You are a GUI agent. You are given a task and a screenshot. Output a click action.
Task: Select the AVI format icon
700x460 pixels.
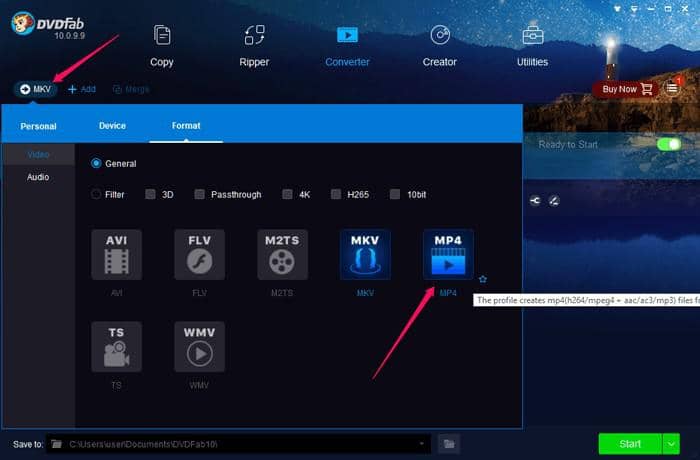116,255
